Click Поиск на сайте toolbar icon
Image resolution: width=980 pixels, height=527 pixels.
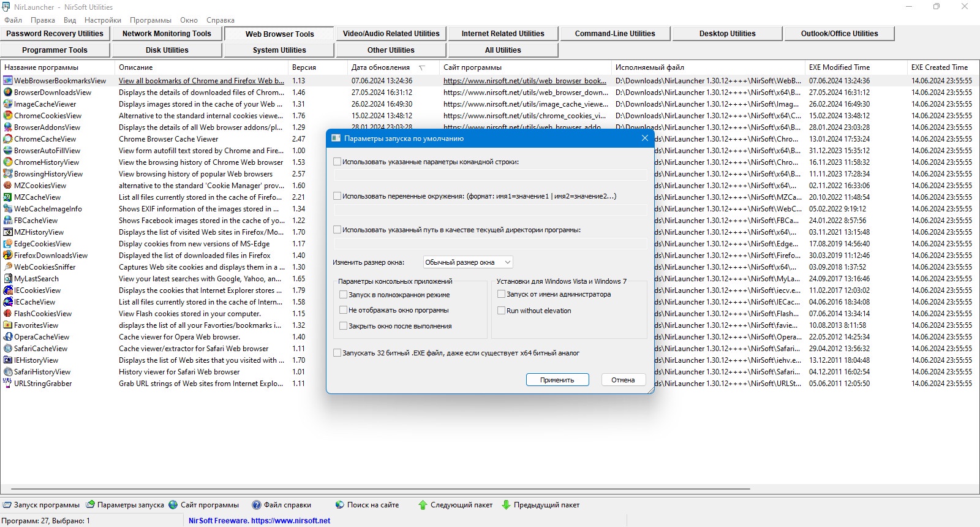coord(340,505)
